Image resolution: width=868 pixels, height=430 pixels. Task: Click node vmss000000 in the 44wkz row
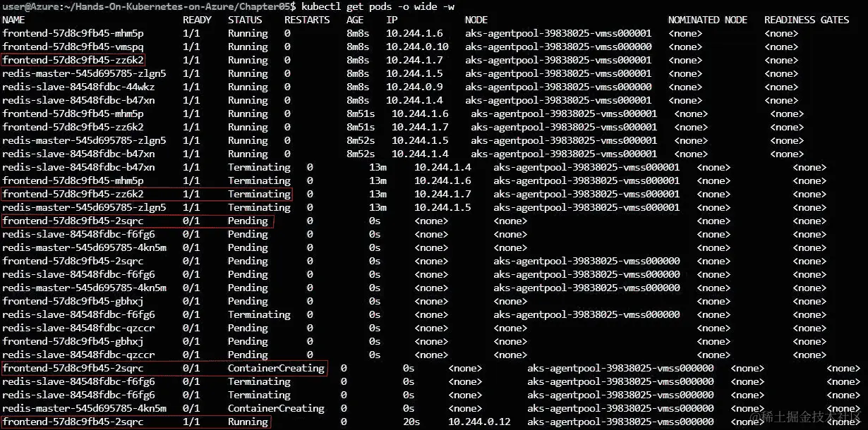pyautogui.click(x=558, y=87)
